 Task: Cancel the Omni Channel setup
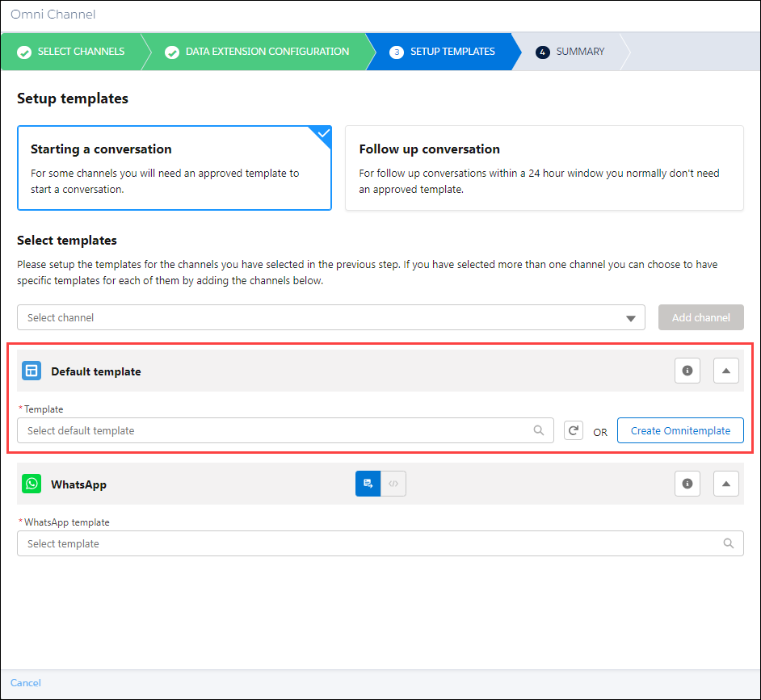pyautogui.click(x=25, y=682)
